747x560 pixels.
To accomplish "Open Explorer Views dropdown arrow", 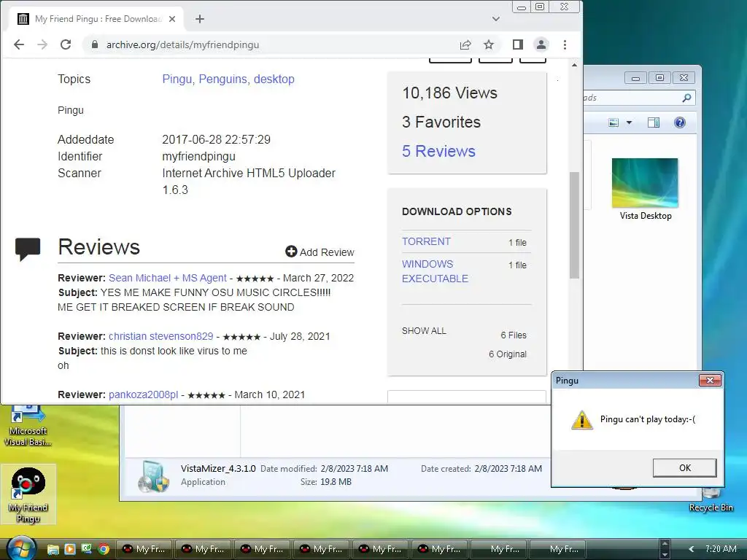I will pos(629,122).
